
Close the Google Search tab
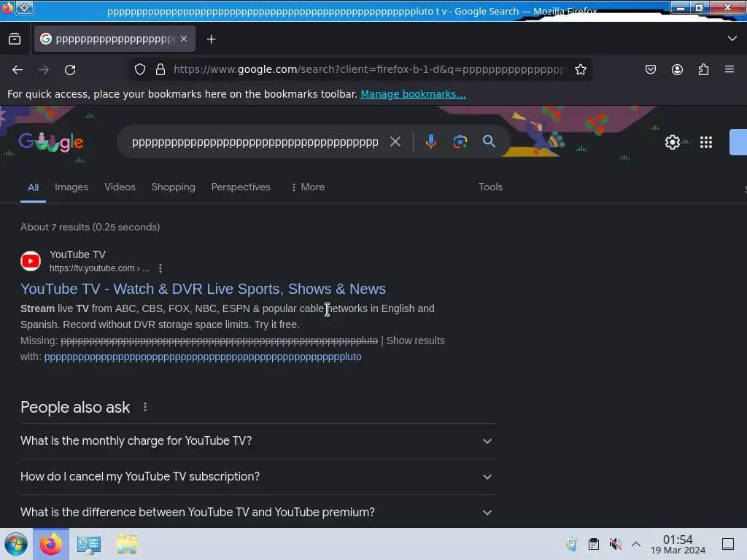pos(184,39)
